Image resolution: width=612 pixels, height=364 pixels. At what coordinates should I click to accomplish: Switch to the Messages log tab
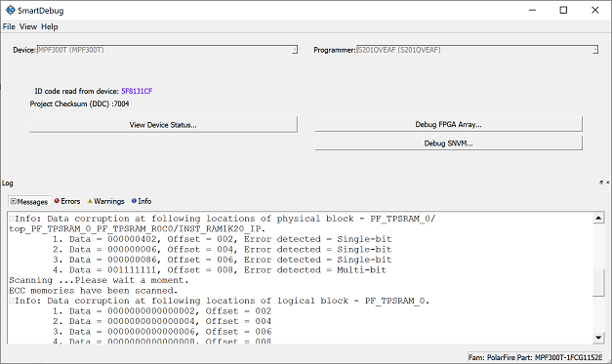tap(29, 201)
